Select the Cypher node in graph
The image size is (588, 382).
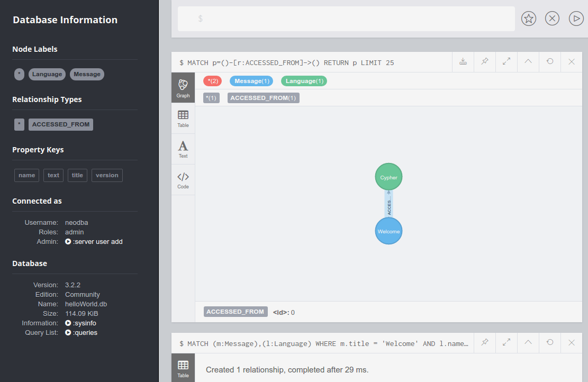click(388, 177)
